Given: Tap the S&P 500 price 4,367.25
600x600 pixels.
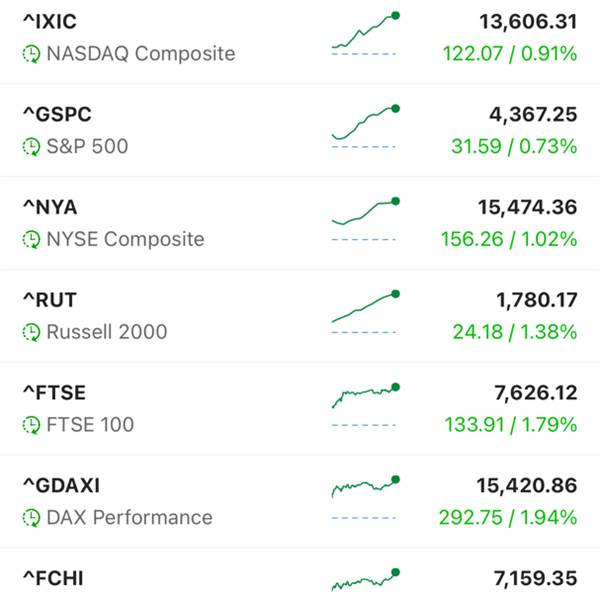Looking at the screenshot, I should pos(527,115).
